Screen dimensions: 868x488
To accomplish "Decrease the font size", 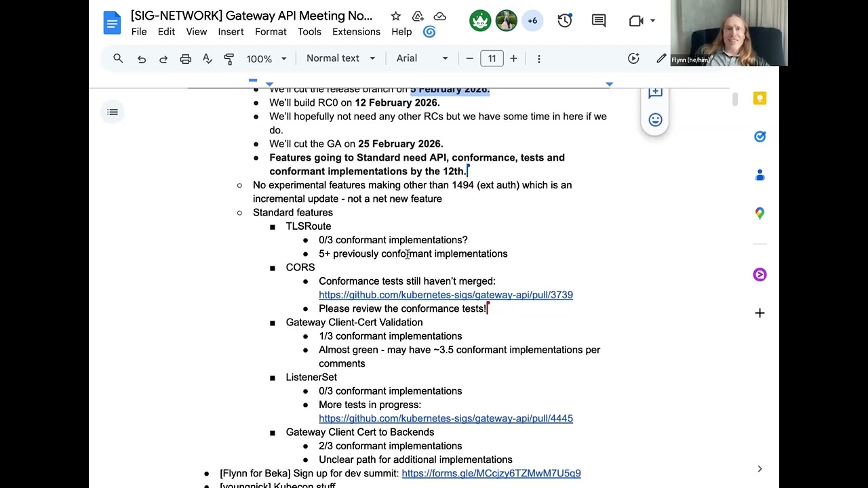I will [469, 59].
